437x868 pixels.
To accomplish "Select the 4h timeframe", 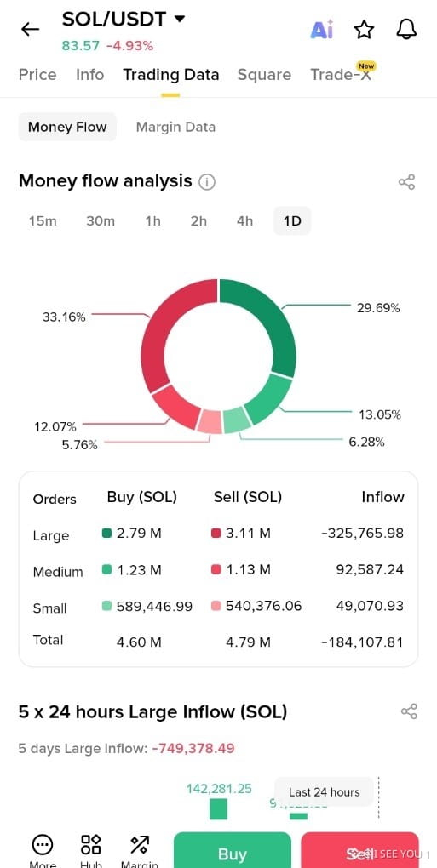I will 244,221.
